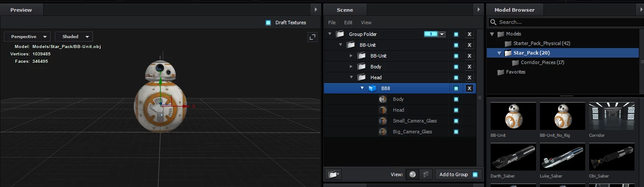Open Scene panel options arrow

click(478, 10)
